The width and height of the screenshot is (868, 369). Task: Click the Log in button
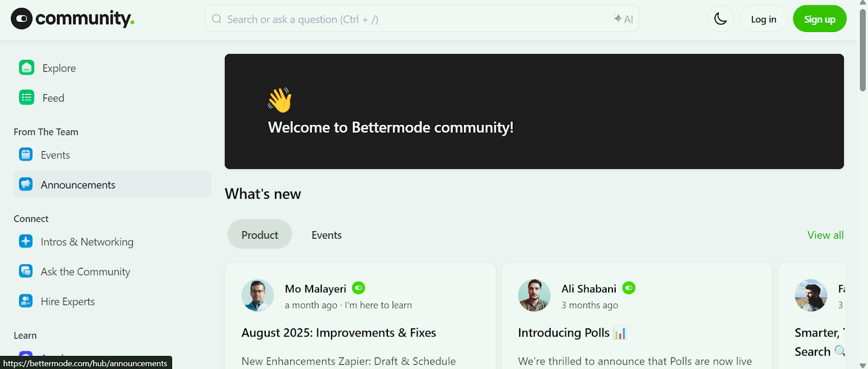coord(763,19)
